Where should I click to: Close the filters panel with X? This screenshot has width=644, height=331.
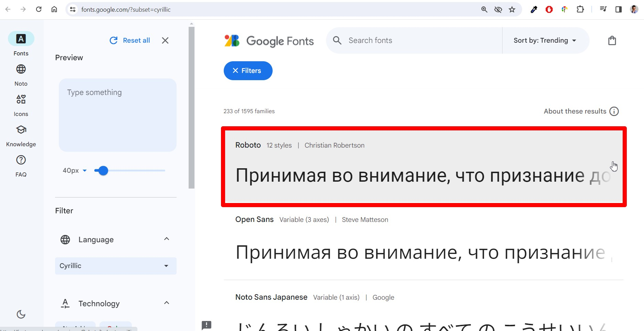(165, 41)
